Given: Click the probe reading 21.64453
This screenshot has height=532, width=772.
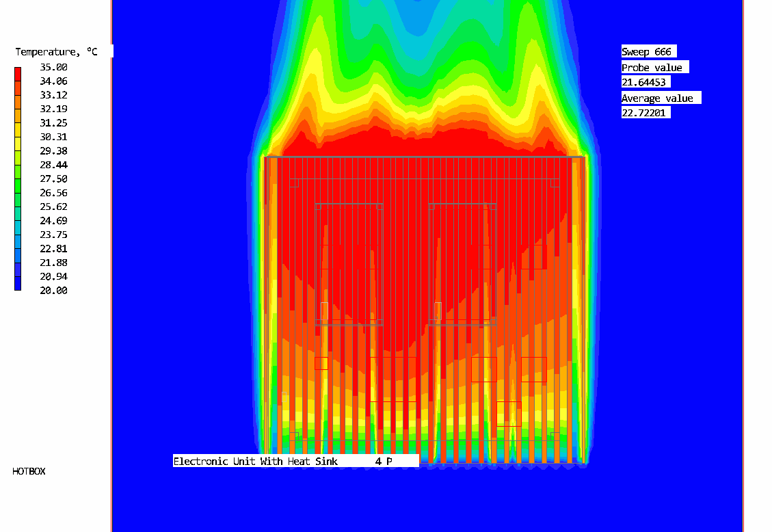Looking at the screenshot, I should click(x=645, y=82).
